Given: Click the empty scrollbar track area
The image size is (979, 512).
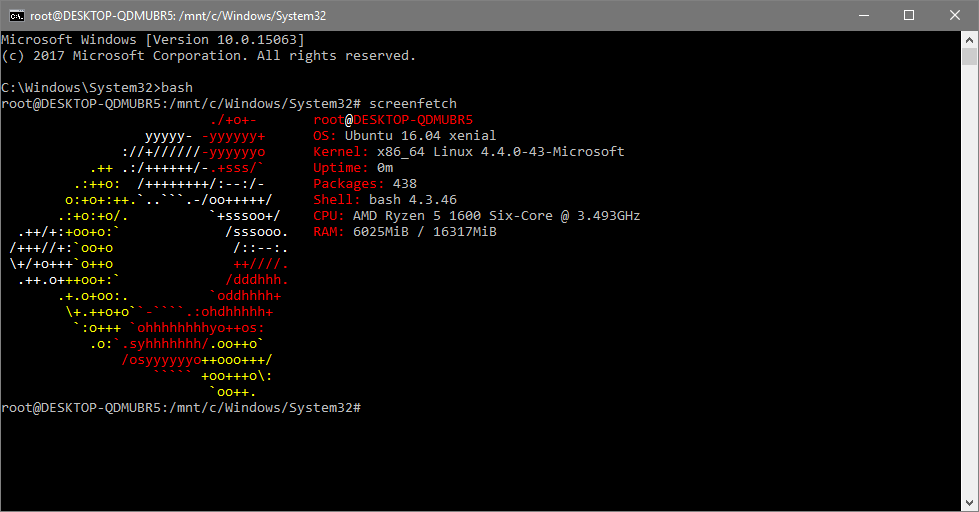Looking at the screenshot, I should point(969,280).
